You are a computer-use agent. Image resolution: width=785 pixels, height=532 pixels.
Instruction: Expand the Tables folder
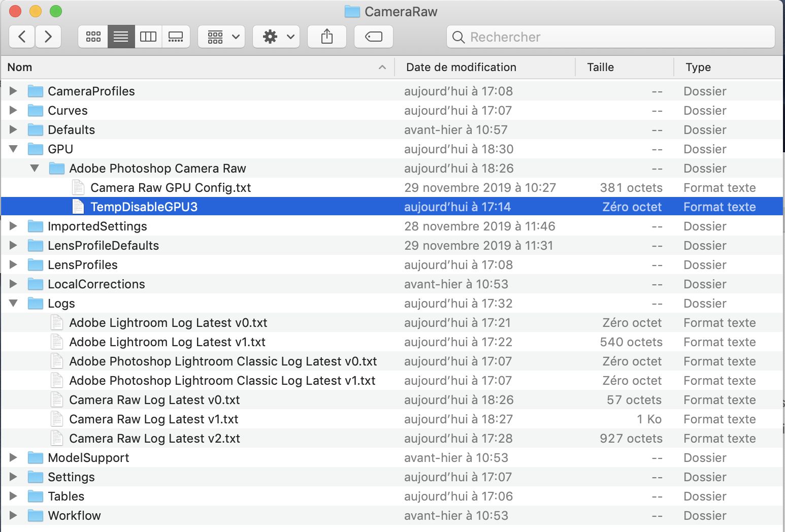pyautogui.click(x=13, y=496)
